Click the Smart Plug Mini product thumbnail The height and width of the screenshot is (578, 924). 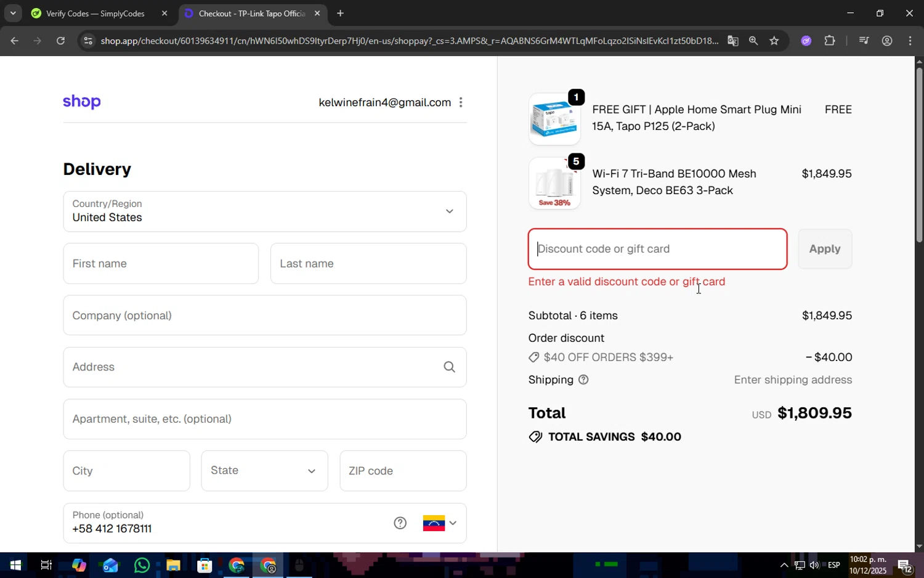[554, 119]
